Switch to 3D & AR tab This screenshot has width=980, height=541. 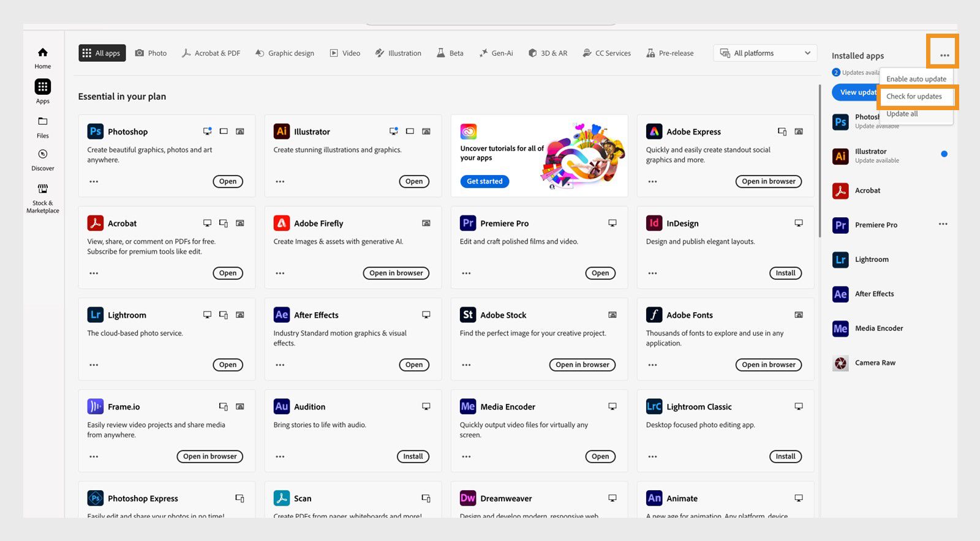(548, 53)
